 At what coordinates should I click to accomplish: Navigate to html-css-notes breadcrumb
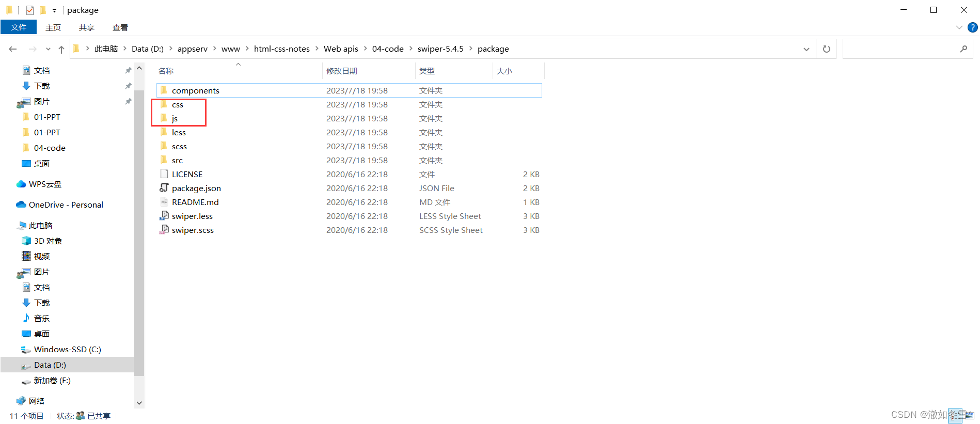coord(282,49)
